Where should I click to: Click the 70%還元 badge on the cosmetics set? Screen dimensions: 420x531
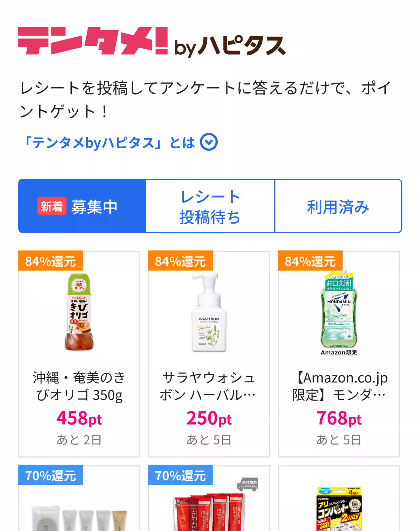click(x=50, y=475)
